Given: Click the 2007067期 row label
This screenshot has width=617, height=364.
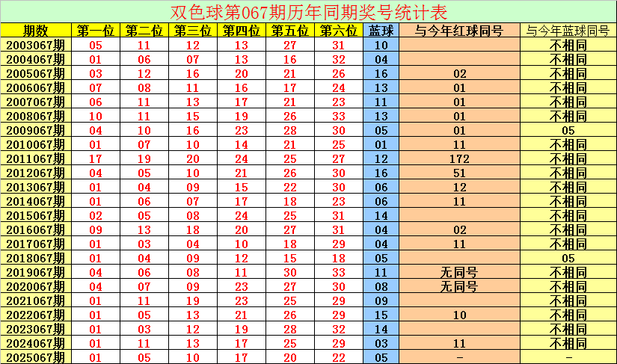Looking at the screenshot, I should 35,102.
